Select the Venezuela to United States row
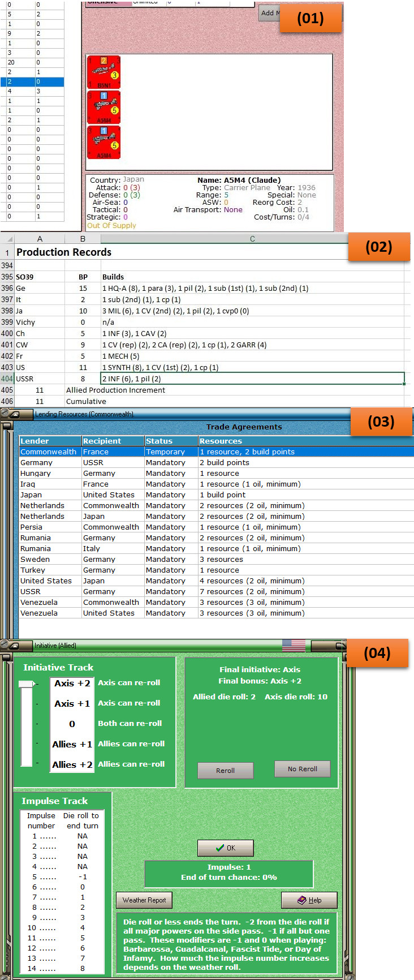Screen dimensions: 414x980 pos(217,613)
